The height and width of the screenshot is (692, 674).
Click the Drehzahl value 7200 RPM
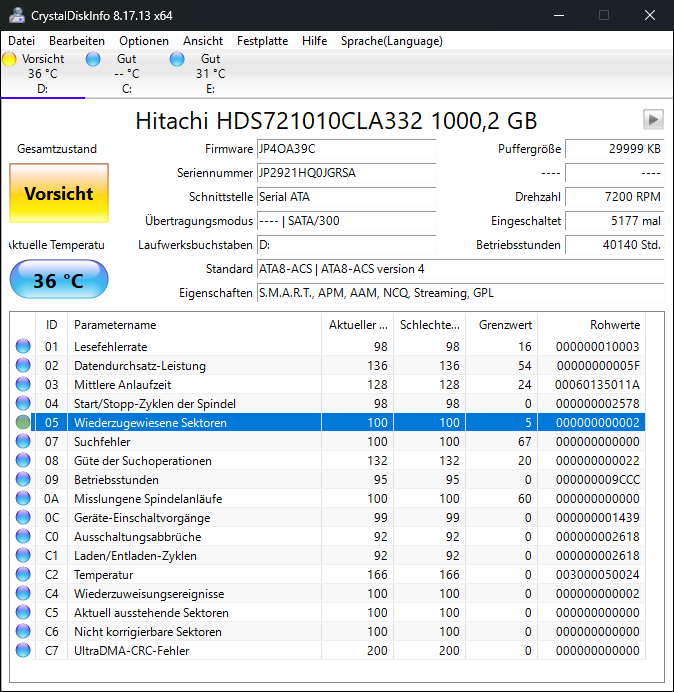pos(614,196)
